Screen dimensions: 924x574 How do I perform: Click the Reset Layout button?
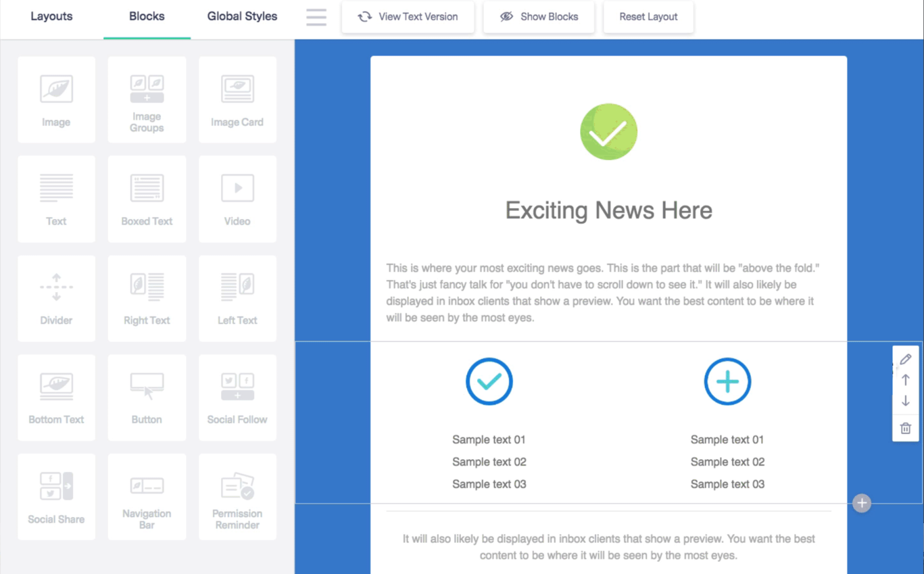[648, 17]
